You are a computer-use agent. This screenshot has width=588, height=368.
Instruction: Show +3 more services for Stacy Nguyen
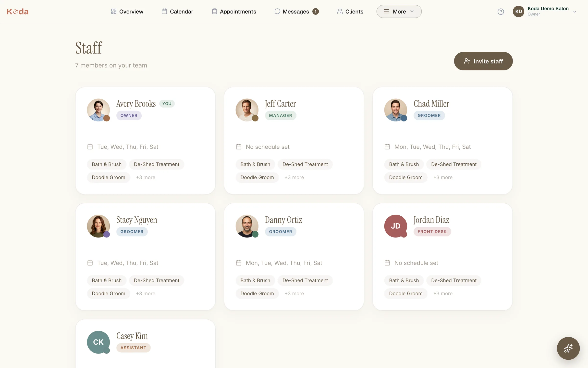pyautogui.click(x=146, y=293)
